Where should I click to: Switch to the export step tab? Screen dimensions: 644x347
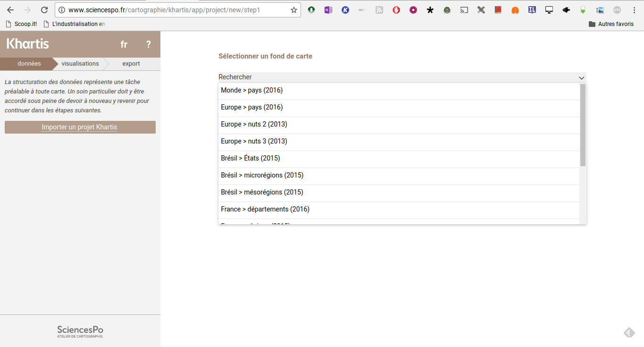131,64
